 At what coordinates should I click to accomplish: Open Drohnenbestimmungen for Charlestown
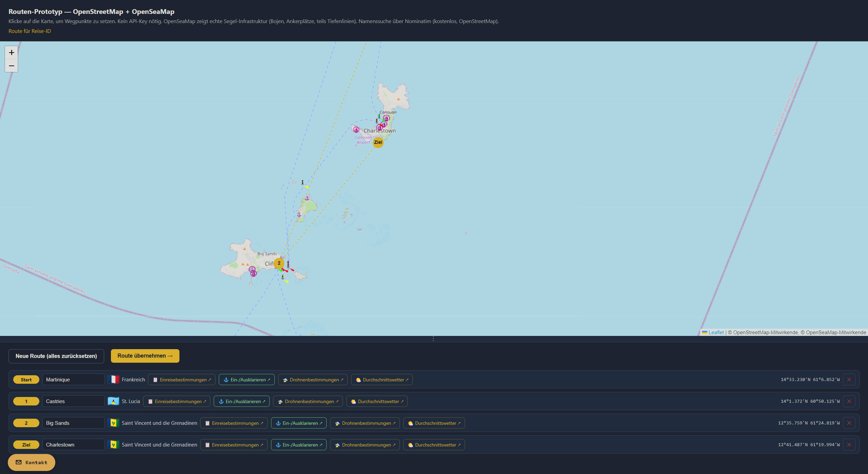pyautogui.click(x=365, y=444)
